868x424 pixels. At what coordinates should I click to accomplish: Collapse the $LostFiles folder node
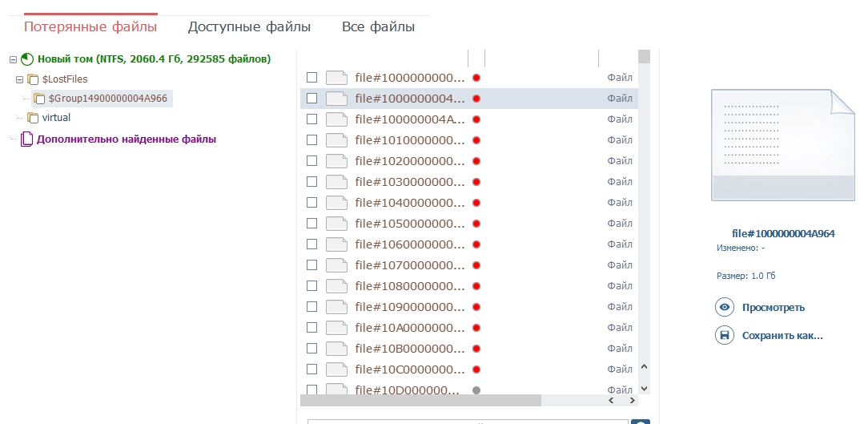click(x=20, y=79)
